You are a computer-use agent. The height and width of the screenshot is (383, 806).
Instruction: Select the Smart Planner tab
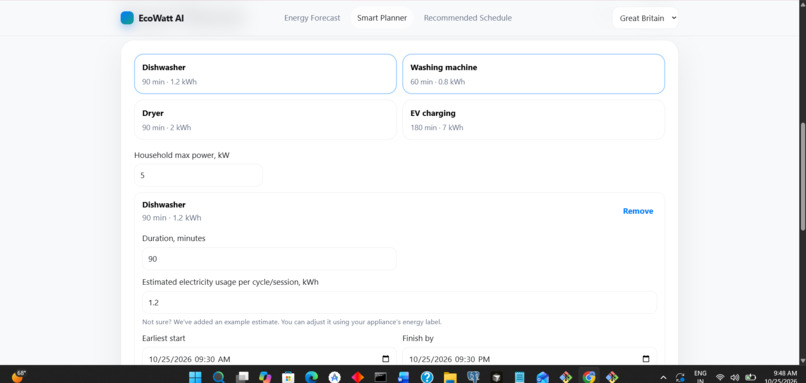pos(382,18)
